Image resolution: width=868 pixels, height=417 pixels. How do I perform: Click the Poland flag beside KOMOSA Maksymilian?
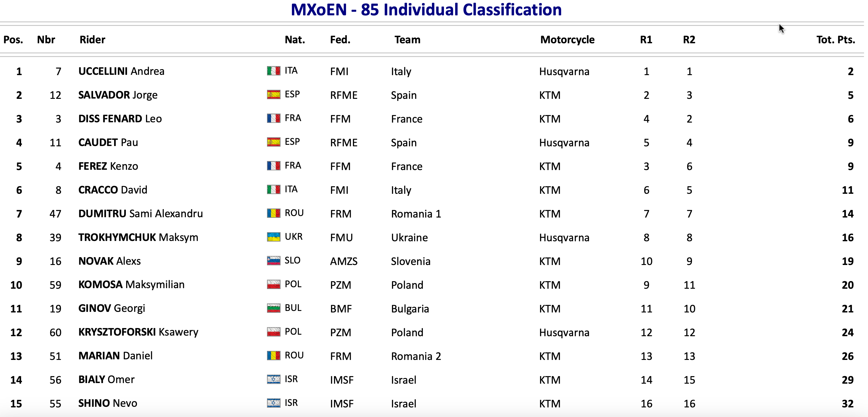point(273,284)
